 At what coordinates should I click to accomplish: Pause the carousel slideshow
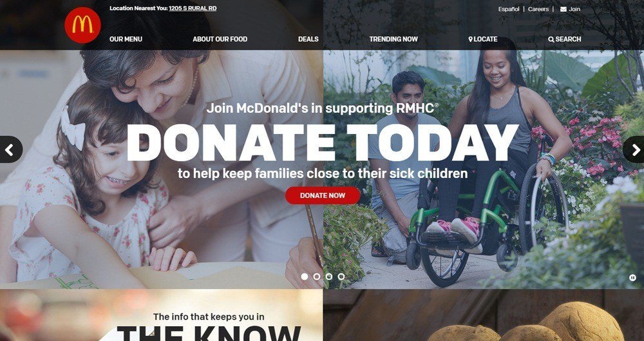coord(632,278)
